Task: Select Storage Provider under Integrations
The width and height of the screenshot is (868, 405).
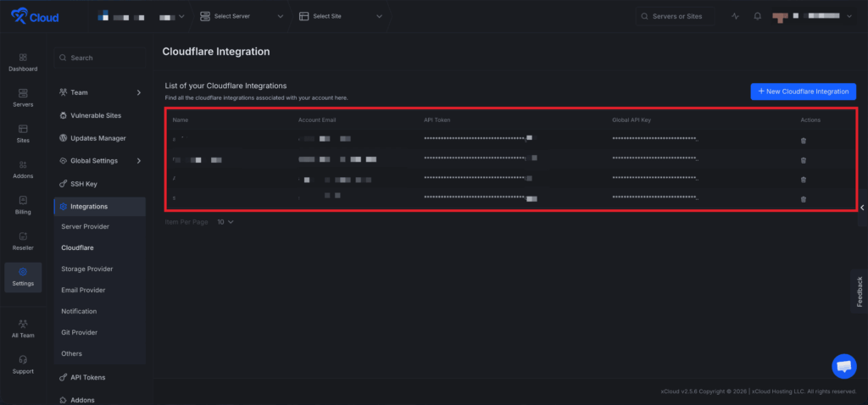Action: coord(87,269)
